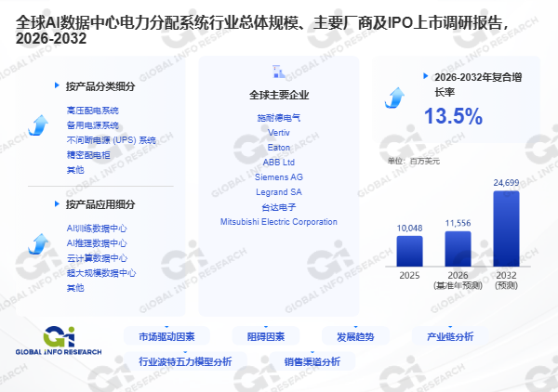Select the 销售渠道分析 tag
Viewport: 558px width, 392px height.
[x=312, y=361]
